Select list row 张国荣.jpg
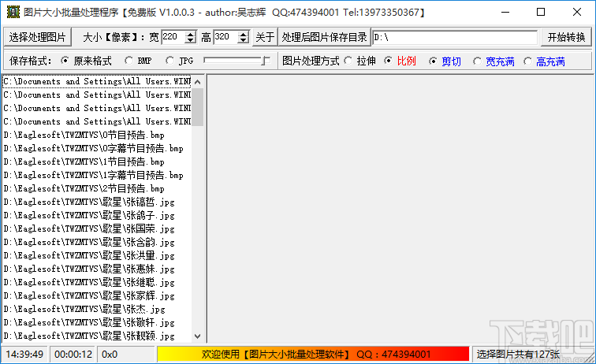Image resolution: width=596 pixels, height=364 pixels. (x=97, y=228)
